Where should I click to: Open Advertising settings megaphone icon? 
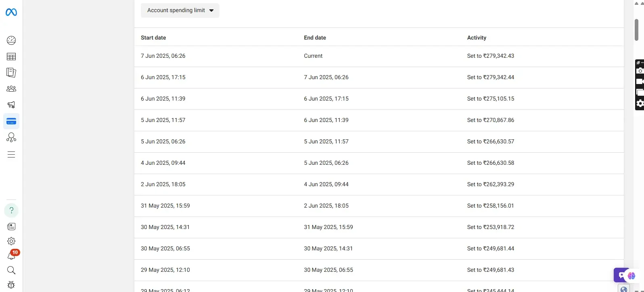(x=11, y=105)
